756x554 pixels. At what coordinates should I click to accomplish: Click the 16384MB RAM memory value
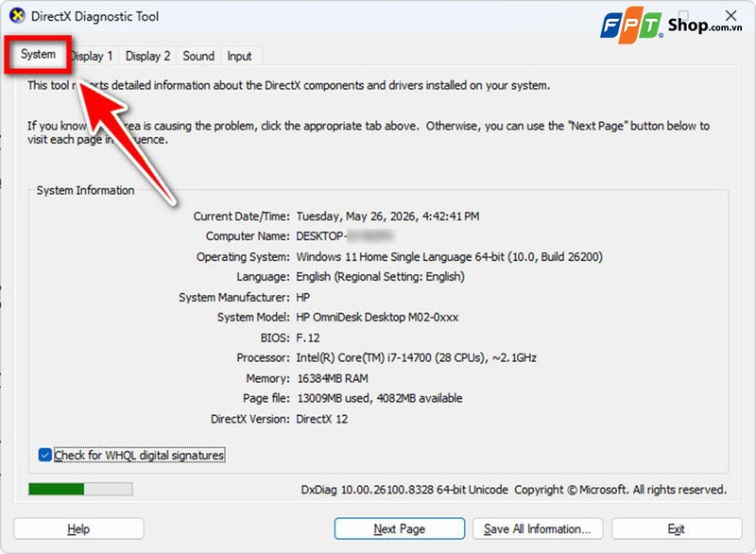tap(333, 378)
